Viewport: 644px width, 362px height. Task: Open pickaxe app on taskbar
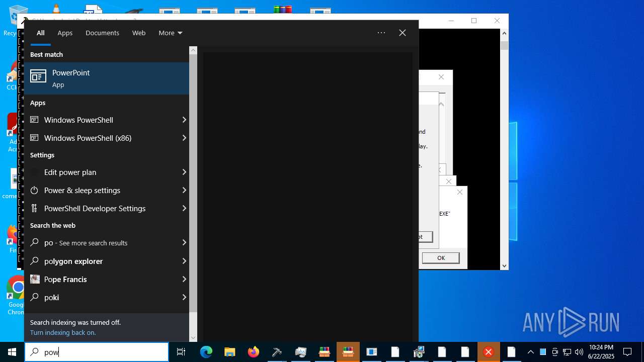point(277,352)
